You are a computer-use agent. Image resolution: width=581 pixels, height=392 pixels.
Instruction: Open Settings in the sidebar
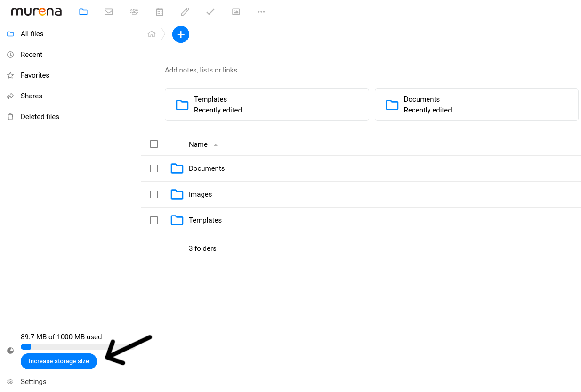pos(33,382)
